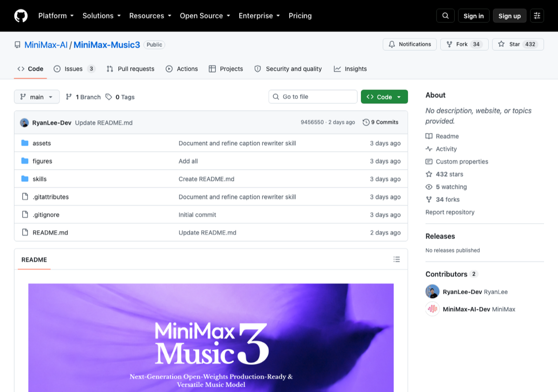
Task: Open the assets folder name
Action: 42,143
